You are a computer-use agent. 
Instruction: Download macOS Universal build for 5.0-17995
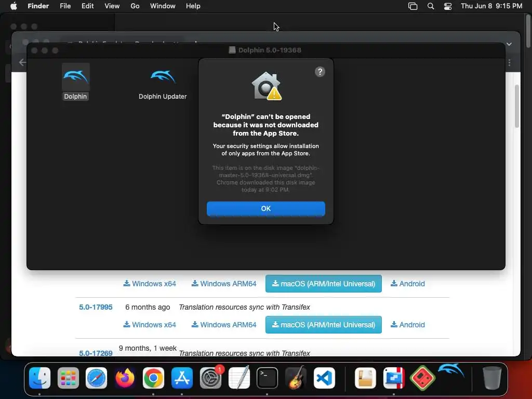pos(323,325)
